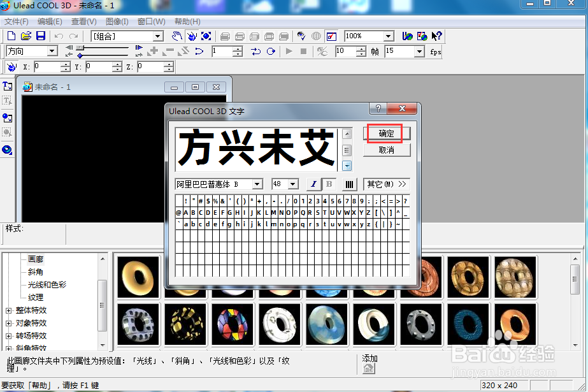
Task: Toggle Italic in the text dialog
Action: (x=314, y=184)
